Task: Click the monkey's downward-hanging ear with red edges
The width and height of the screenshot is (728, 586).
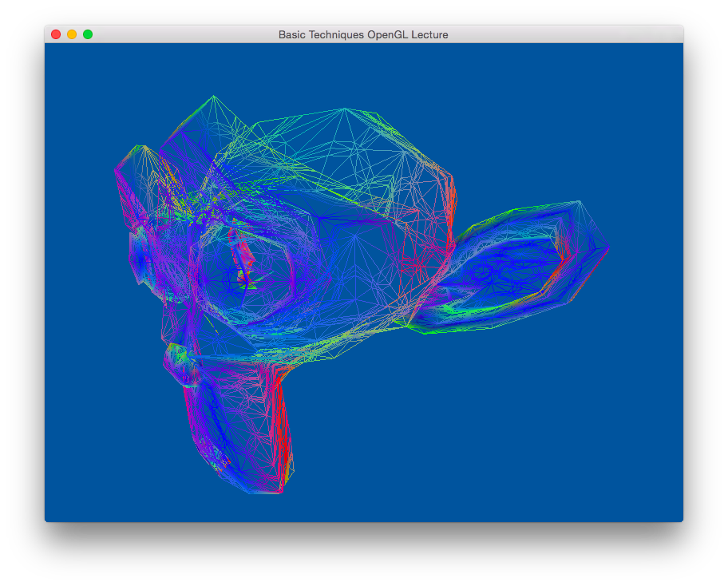Action: 239,423
